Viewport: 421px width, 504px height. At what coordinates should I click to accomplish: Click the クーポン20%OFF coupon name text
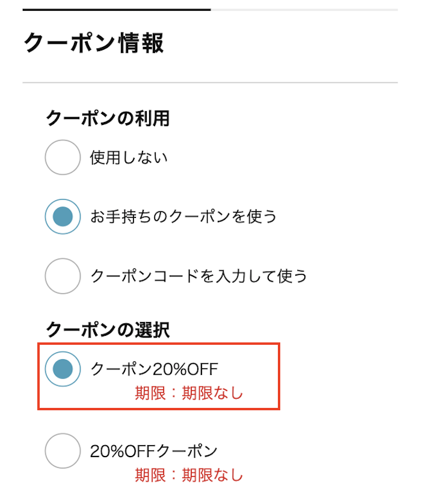153,369
